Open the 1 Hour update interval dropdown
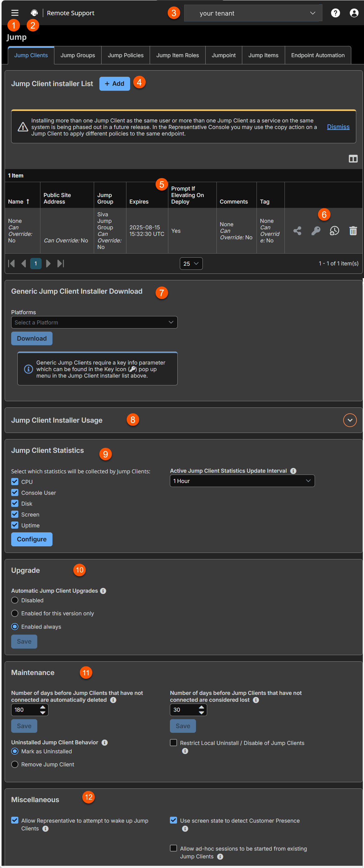This screenshot has width=364, height=868. pyautogui.click(x=242, y=481)
